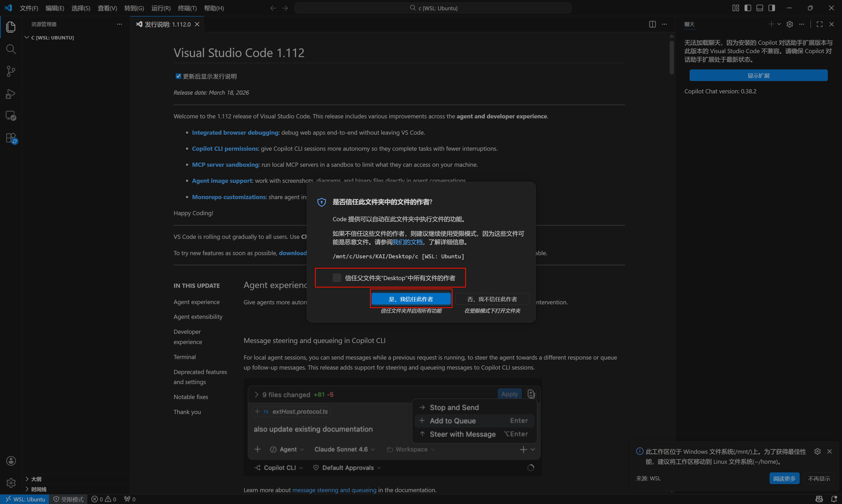Open the Run and Debug view
This screenshot has width=842, height=504.
11,94
